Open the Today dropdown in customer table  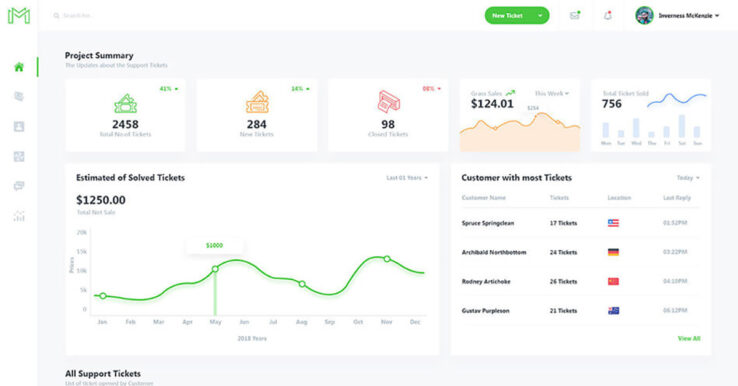point(688,178)
